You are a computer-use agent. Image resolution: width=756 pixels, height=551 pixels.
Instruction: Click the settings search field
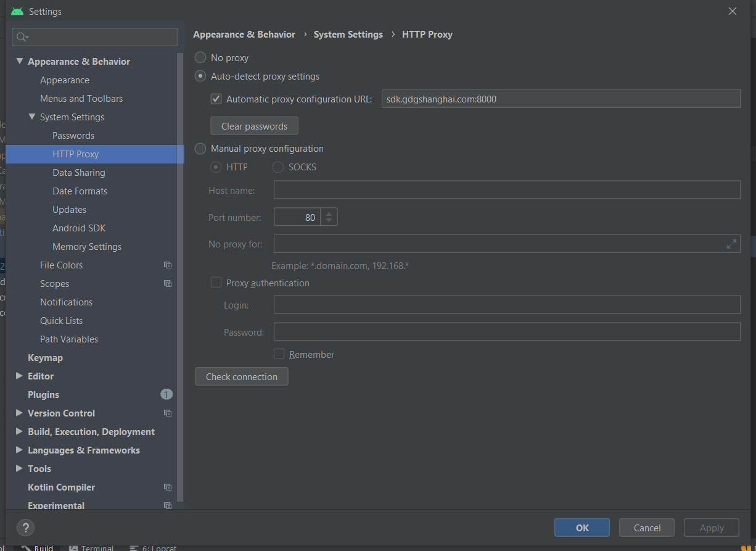pos(95,37)
